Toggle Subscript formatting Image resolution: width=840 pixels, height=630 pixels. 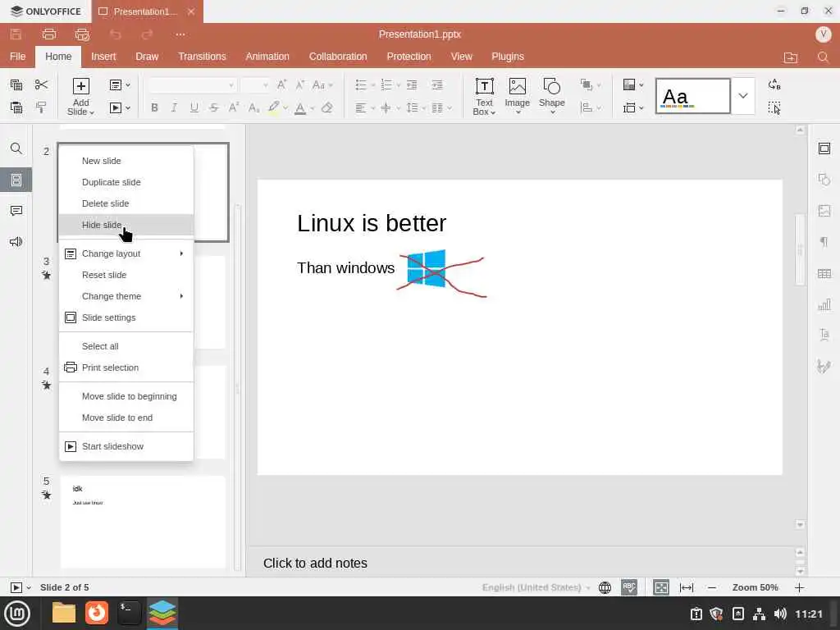253,107
